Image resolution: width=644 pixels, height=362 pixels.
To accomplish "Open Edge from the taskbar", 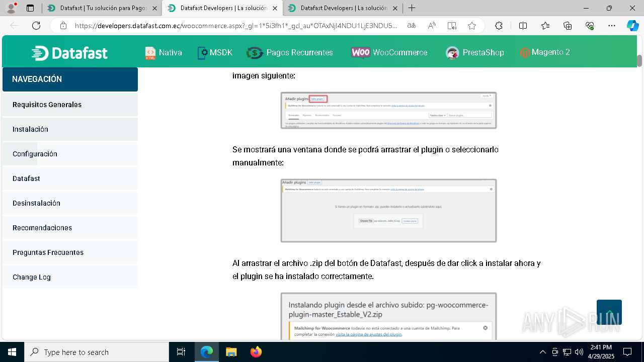I will coord(207,352).
